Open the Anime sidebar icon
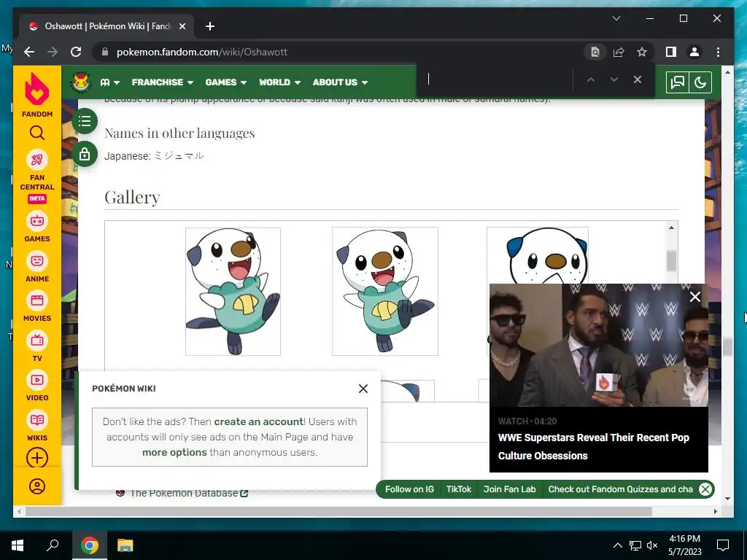 (37, 261)
